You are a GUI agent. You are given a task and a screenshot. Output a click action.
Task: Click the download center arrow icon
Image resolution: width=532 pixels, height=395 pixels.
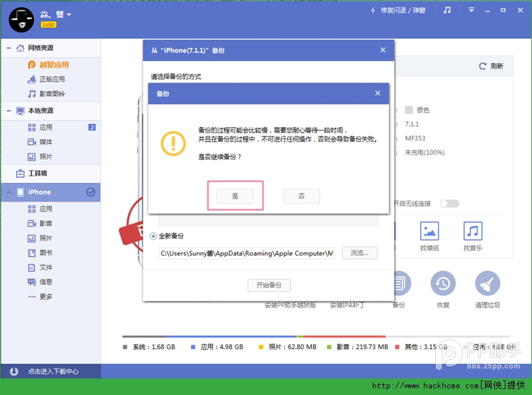pos(14,372)
